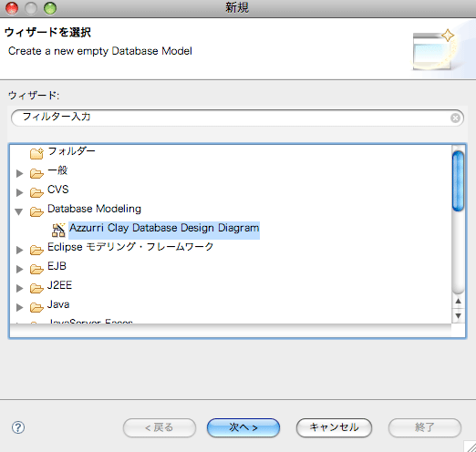The width and height of the screenshot is (476, 452).
Task: Expand the CVS category
Action: (x=20, y=192)
